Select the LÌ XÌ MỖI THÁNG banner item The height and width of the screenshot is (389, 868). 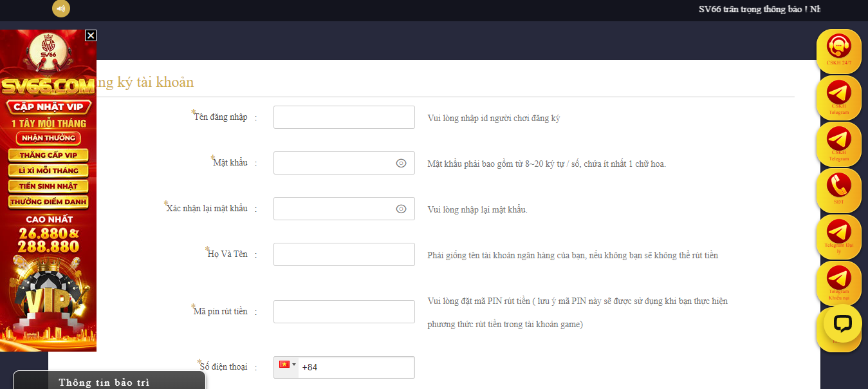(48, 171)
